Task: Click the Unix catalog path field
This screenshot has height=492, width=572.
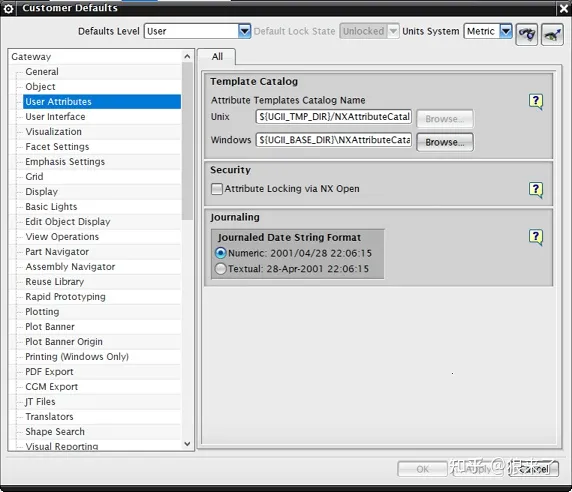Action: 333,117
